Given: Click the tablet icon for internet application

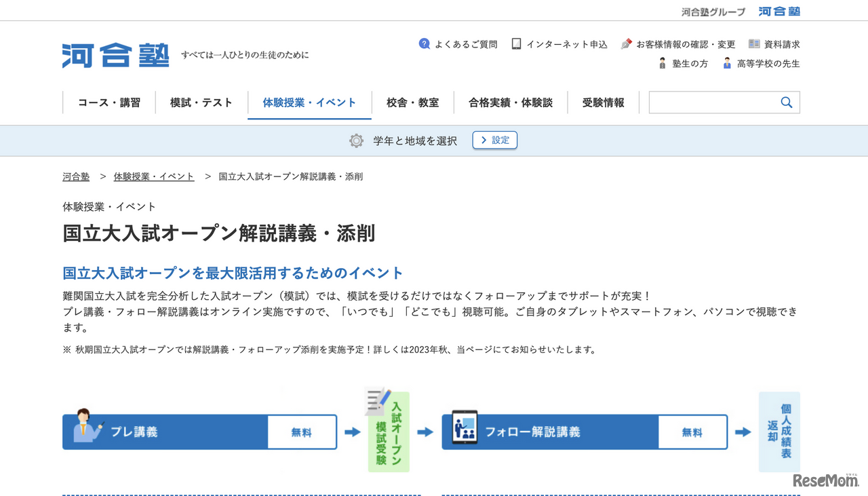Looking at the screenshot, I should [517, 43].
